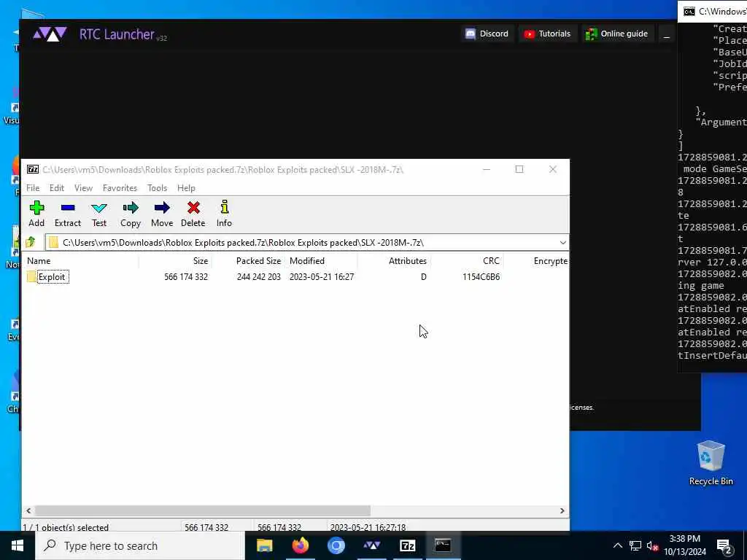Open the View menu

point(83,188)
